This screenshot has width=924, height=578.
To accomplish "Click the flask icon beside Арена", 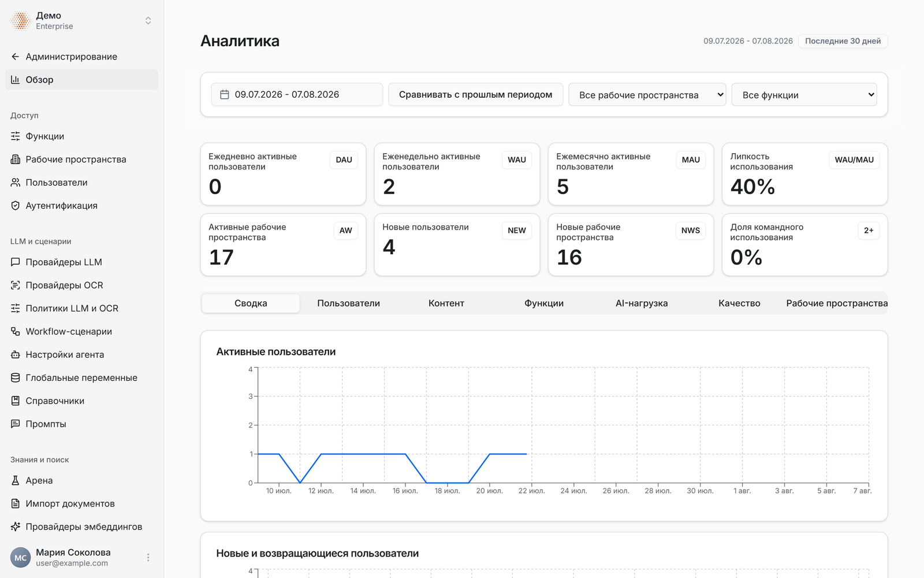I will pyautogui.click(x=16, y=481).
